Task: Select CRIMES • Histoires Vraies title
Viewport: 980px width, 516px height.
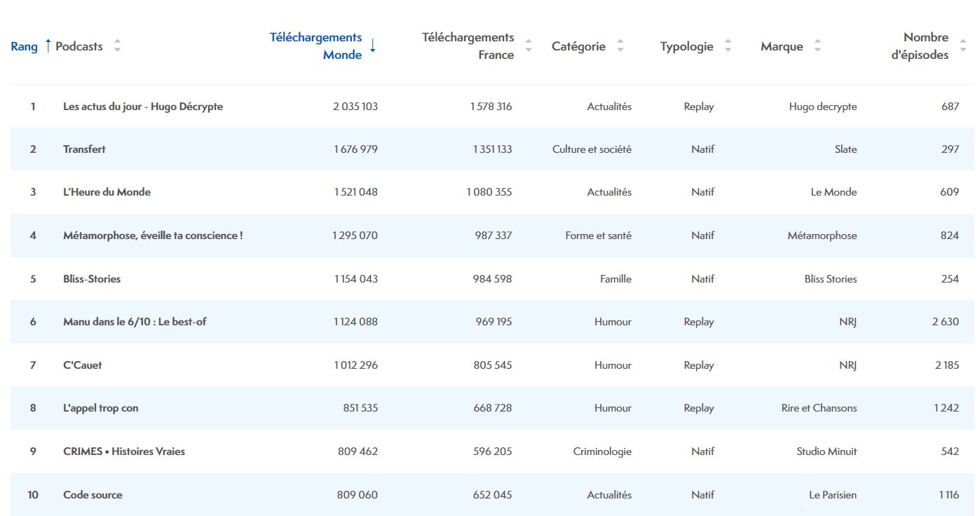Action: coord(124,451)
